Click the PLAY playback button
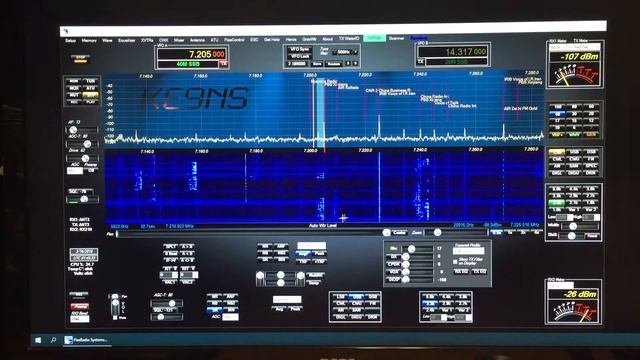This screenshot has width=640, height=360. pyautogui.click(x=90, y=101)
